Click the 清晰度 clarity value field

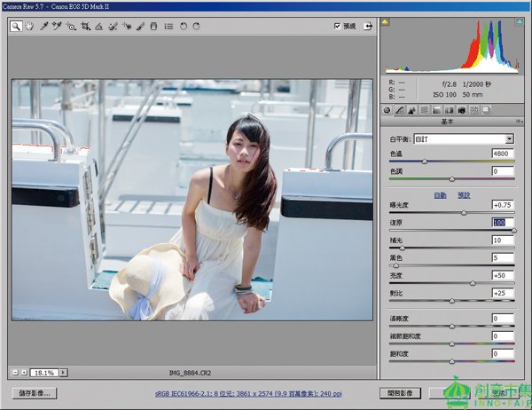click(503, 319)
